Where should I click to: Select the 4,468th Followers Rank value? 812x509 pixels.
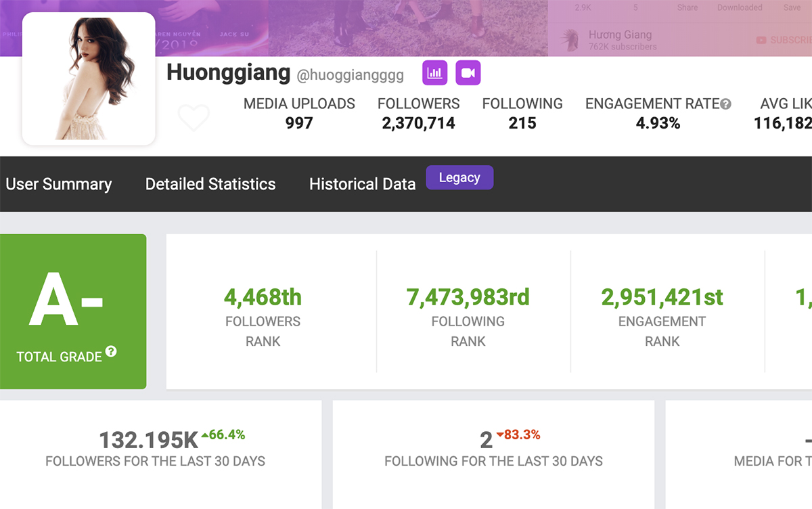(x=263, y=296)
